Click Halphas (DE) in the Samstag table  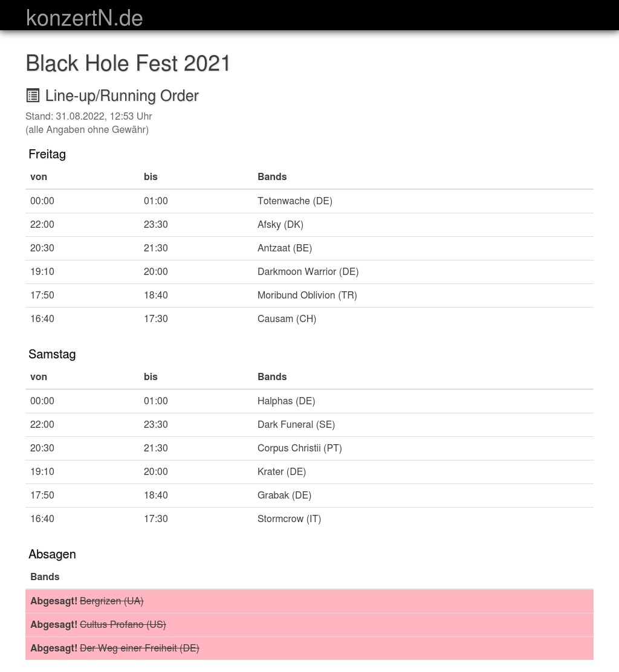[286, 401]
